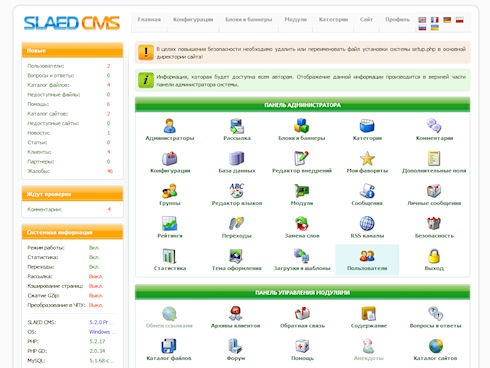Click the Сжатие GZip status row
The height and width of the screenshot is (368, 490).
(65, 296)
